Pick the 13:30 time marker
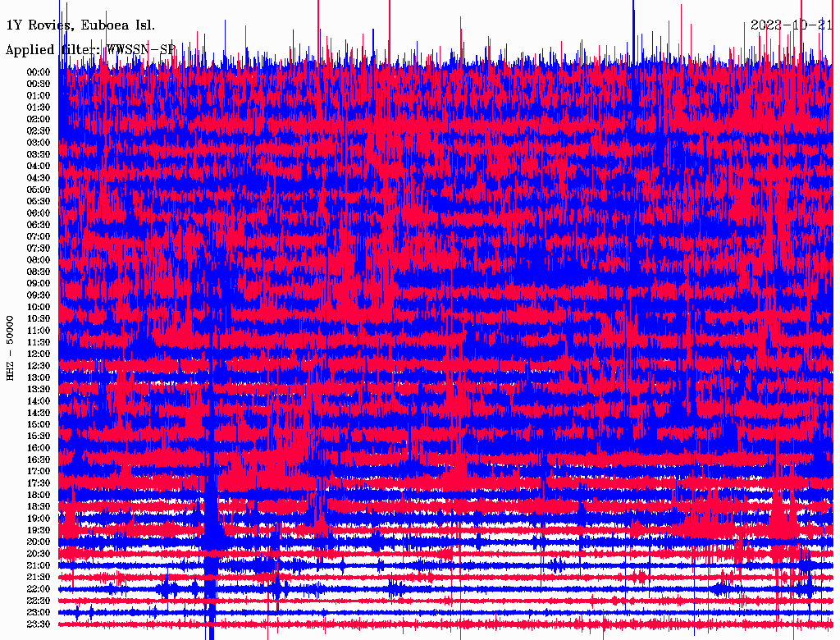Image resolution: width=840 pixels, height=640 pixels. tap(39, 390)
